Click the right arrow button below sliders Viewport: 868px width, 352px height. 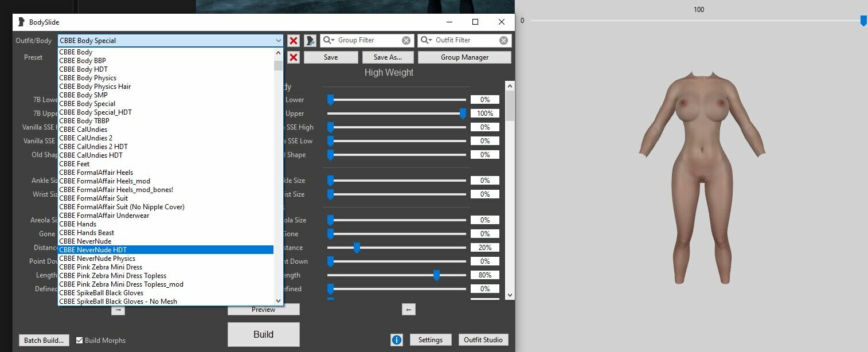click(118, 310)
